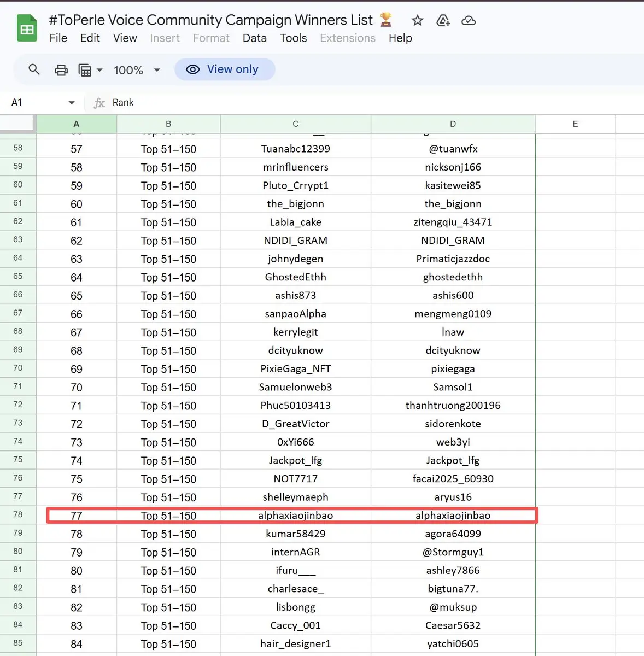Open the 100% zoom level dropdown
The image size is (644, 656).
tap(137, 70)
